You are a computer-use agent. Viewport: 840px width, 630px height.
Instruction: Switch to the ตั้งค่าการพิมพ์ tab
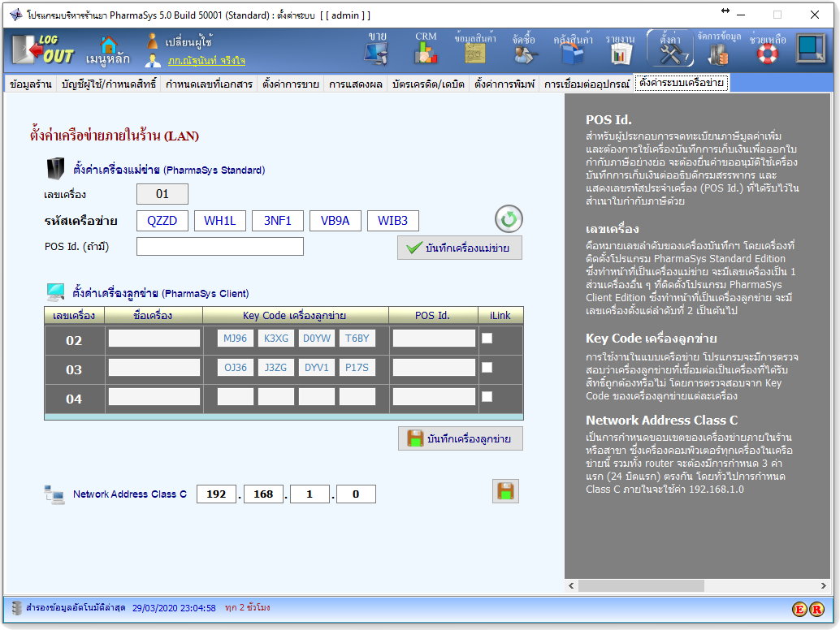504,84
